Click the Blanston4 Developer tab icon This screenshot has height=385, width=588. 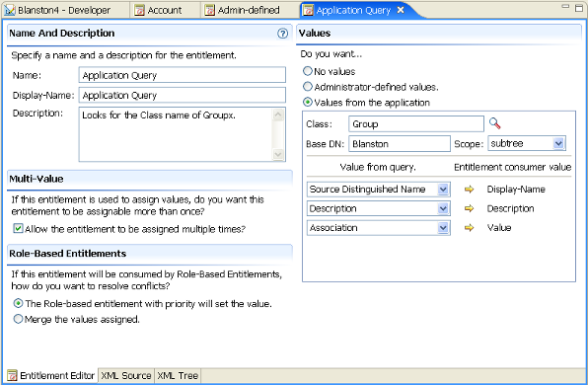pyautogui.click(x=10, y=10)
